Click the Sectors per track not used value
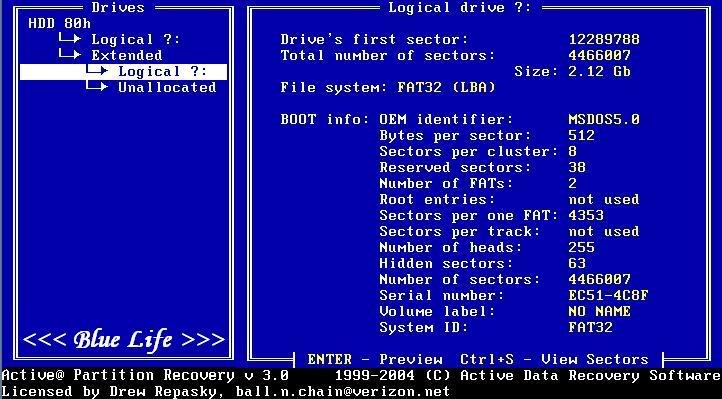Image resolution: width=722 pixels, height=399 pixels. click(604, 231)
